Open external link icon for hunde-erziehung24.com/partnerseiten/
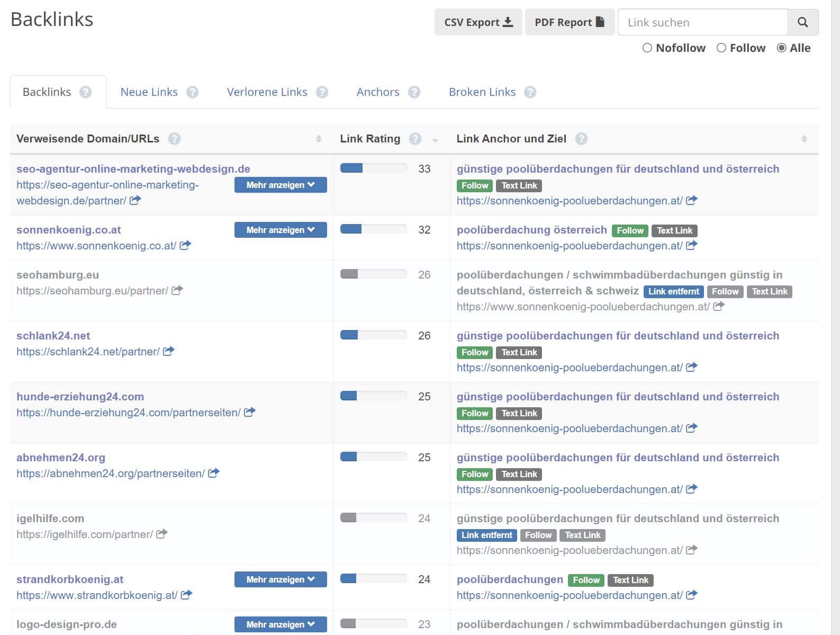 pos(250,412)
